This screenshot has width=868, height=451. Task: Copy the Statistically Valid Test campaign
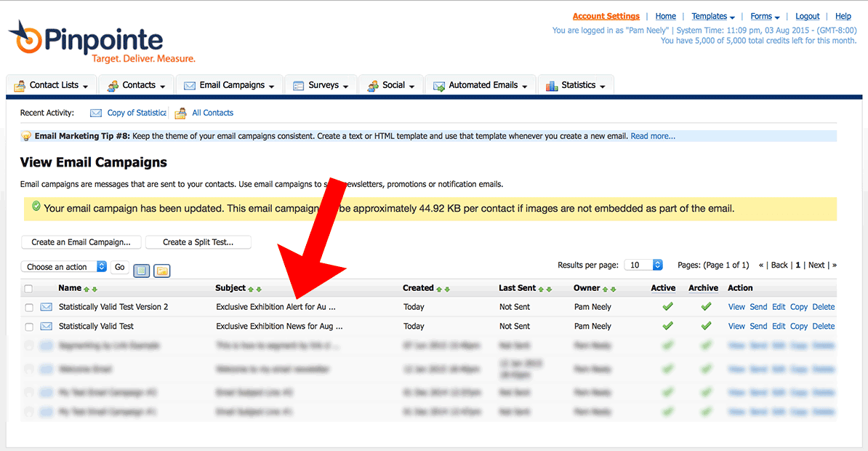pyautogui.click(x=799, y=326)
